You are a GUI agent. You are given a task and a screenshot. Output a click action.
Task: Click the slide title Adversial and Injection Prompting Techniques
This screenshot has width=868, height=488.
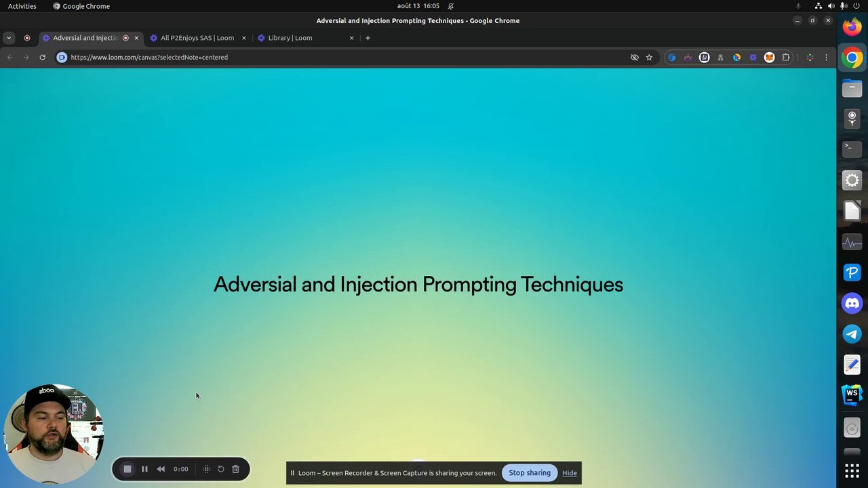[418, 285]
